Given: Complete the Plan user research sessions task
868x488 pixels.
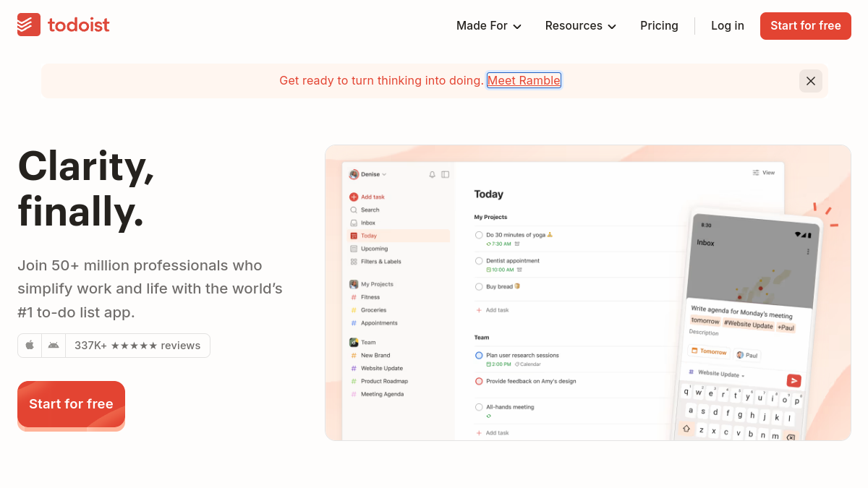Looking at the screenshot, I should (479, 356).
